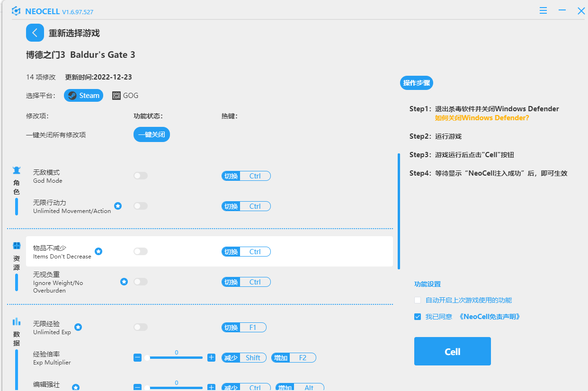Image resolution: width=588 pixels, height=391 pixels.
Task: Check 自动开启上次游戏使用的功能 checkbox
Action: click(x=418, y=300)
